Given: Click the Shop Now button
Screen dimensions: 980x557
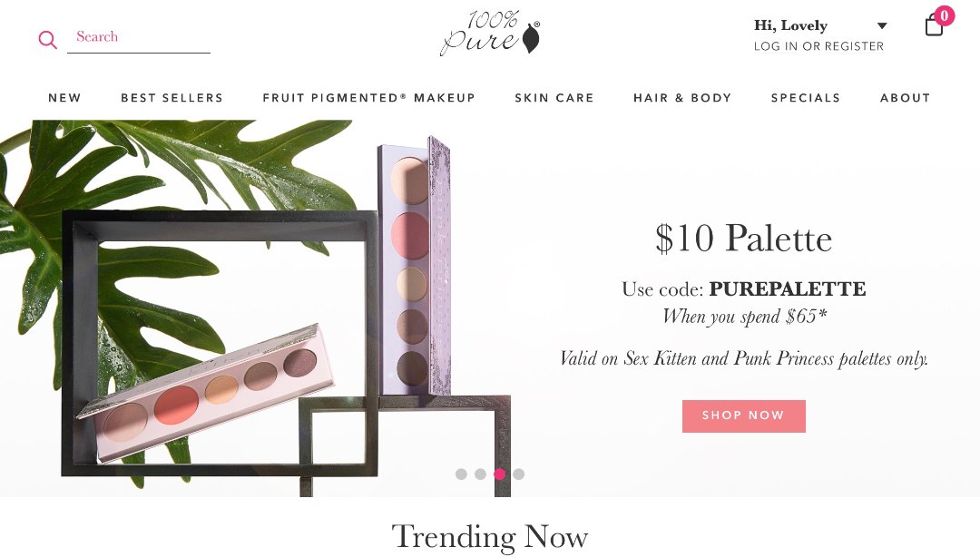Looking at the screenshot, I should pyautogui.click(x=744, y=416).
